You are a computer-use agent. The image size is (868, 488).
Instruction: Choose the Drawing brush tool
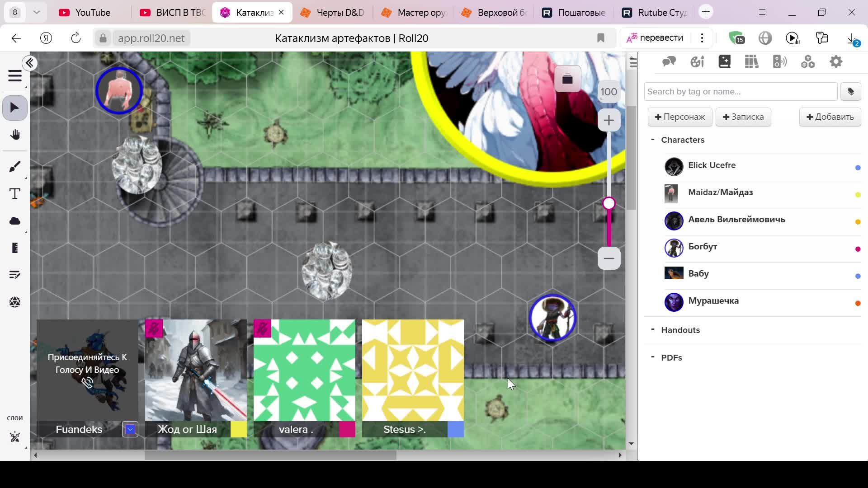click(x=14, y=167)
